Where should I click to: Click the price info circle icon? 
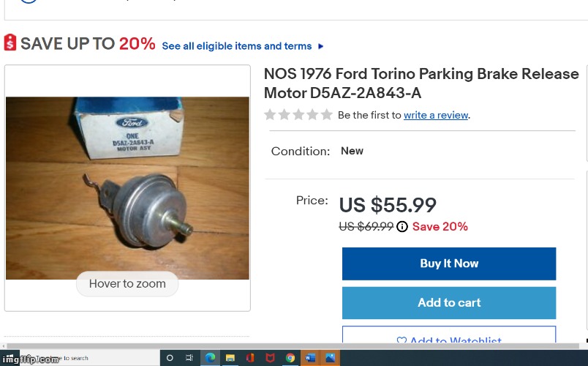(x=402, y=227)
